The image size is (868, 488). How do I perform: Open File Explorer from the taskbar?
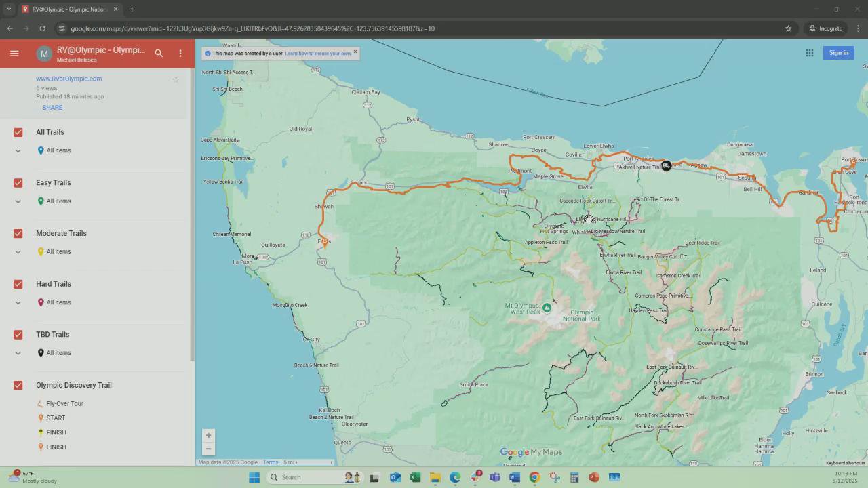coord(435,477)
